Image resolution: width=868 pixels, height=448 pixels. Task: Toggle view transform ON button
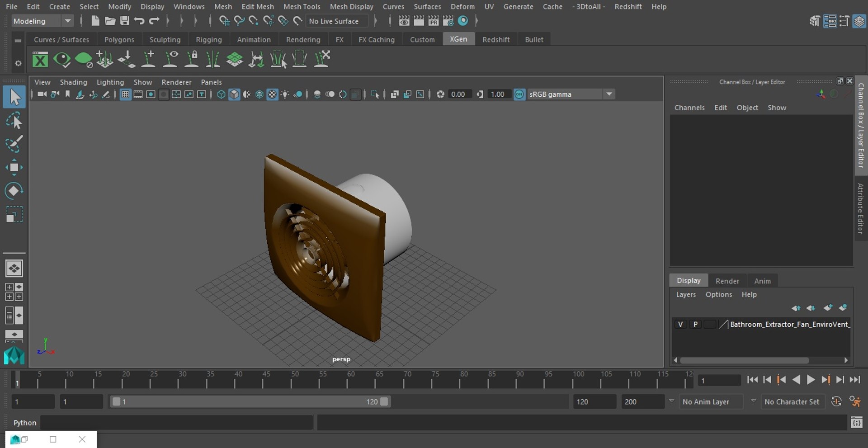[x=519, y=94]
